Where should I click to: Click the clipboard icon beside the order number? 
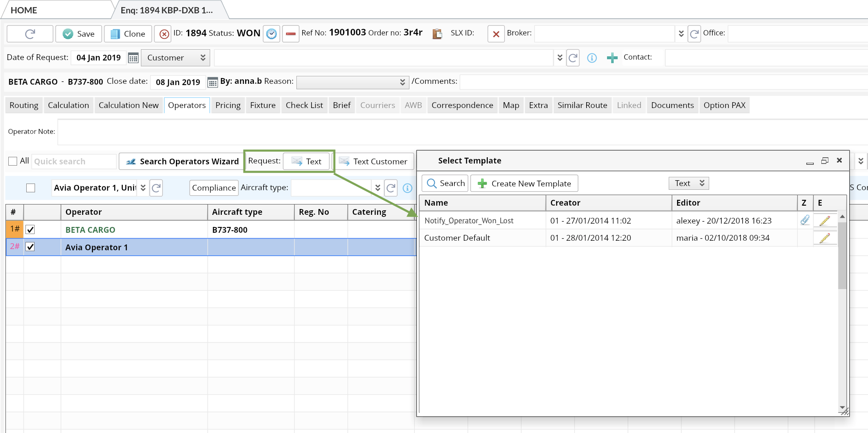[437, 34]
